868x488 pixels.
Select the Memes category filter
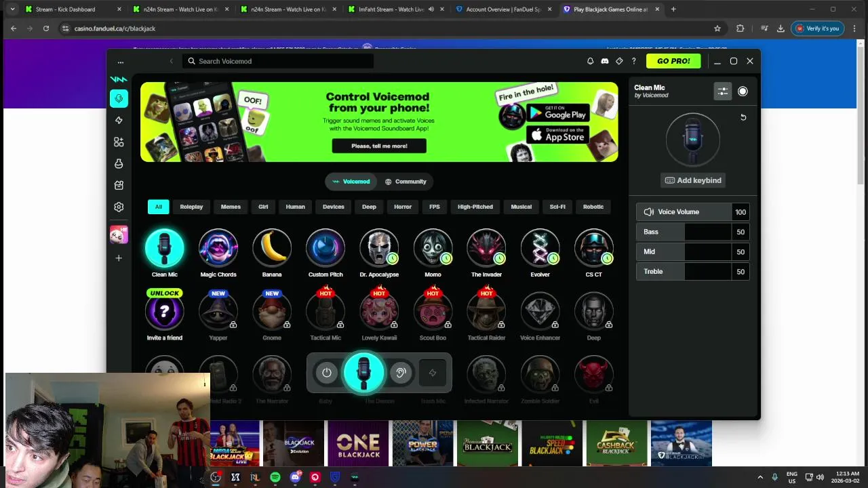tap(231, 207)
